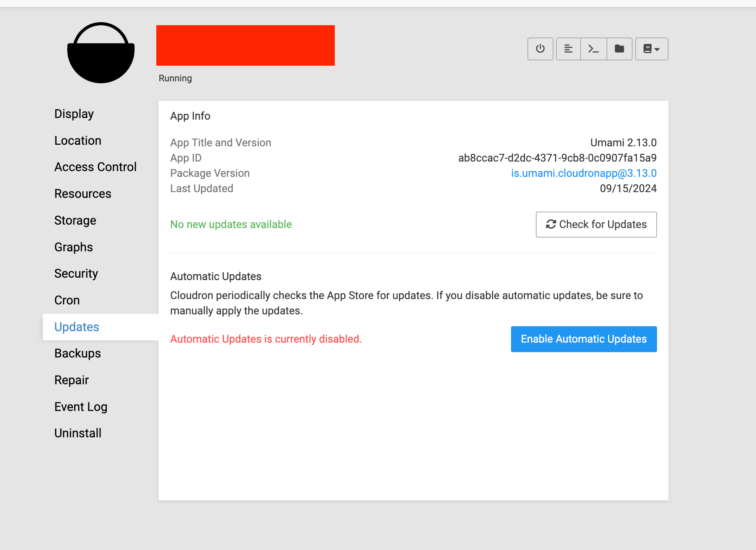
Task: Click the 'App ID' label
Action: click(186, 158)
